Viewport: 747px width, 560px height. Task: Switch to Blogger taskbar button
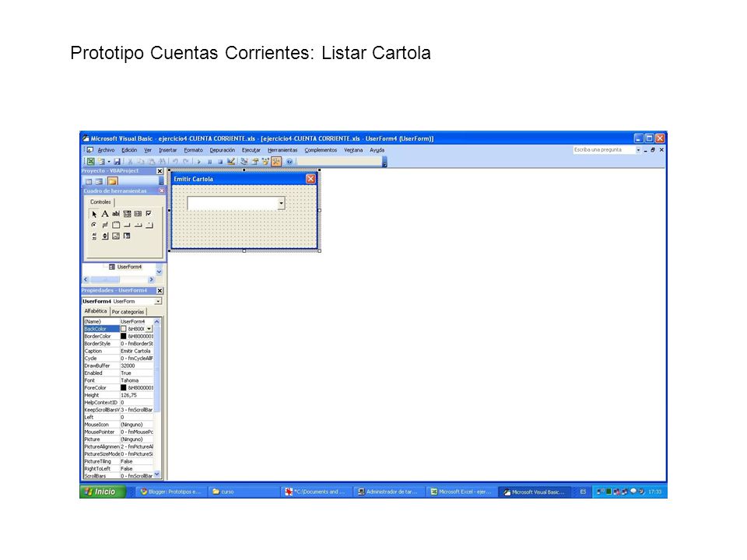coord(171,492)
